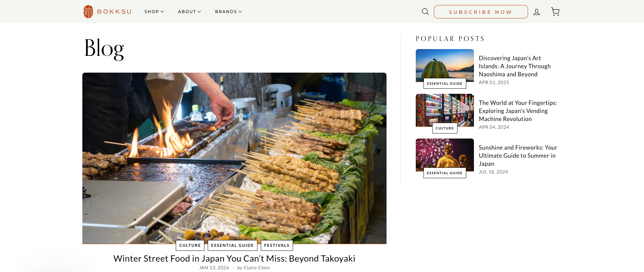Click the JUL 18, 2024 post date
The image size is (644, 272).
[493, 172]
